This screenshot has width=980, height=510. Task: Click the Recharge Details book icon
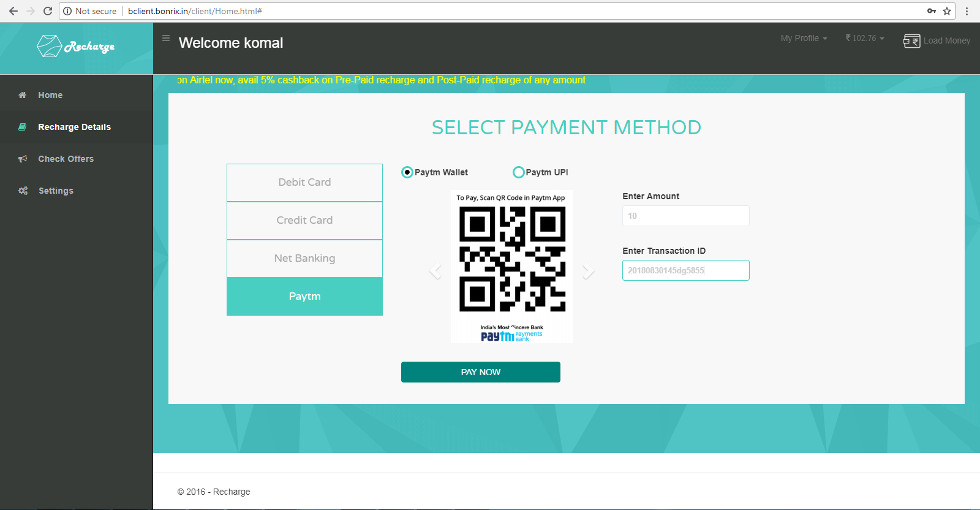tap(23, 127)
